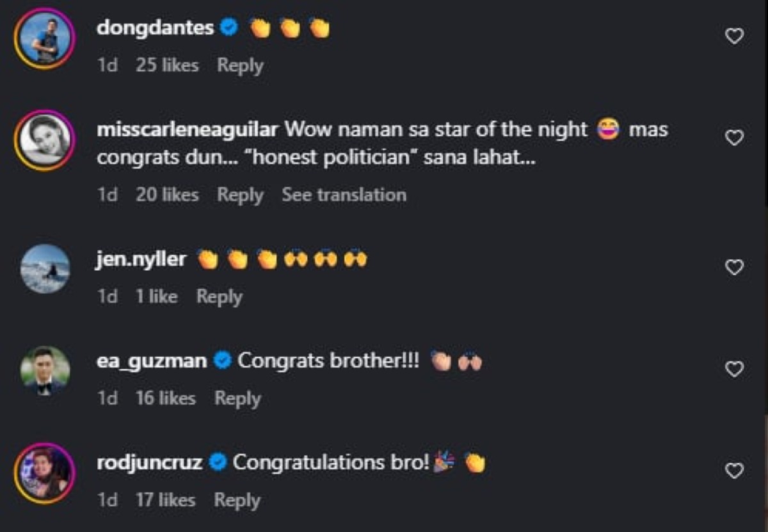
Task: Reply to ea_guzman's comment
Action: click(x=237, y=398)
